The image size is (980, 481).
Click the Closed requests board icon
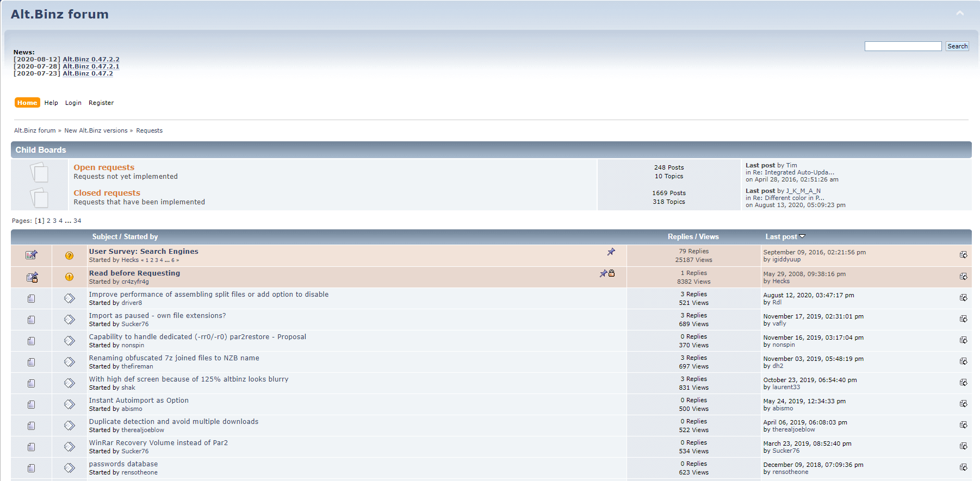tap(39, 197)
